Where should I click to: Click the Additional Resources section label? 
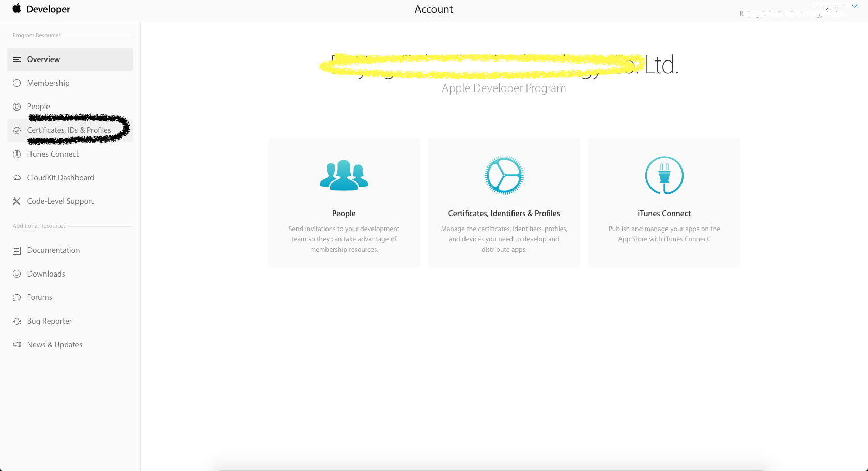[x=39, y=226]
